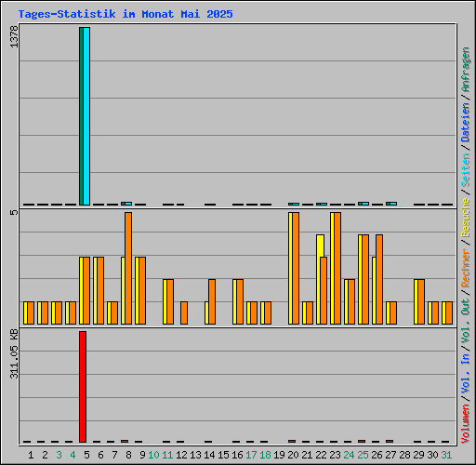Click the orange Rechner bar for day 23
The width and height of the screenshot is (476, 465).
pos(337,269)
